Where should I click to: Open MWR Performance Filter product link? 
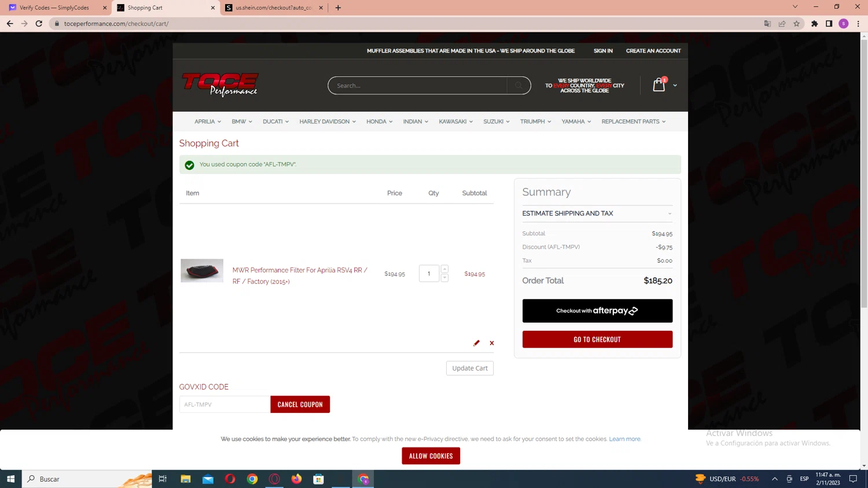pyautogui.click(x=300, y=276)
